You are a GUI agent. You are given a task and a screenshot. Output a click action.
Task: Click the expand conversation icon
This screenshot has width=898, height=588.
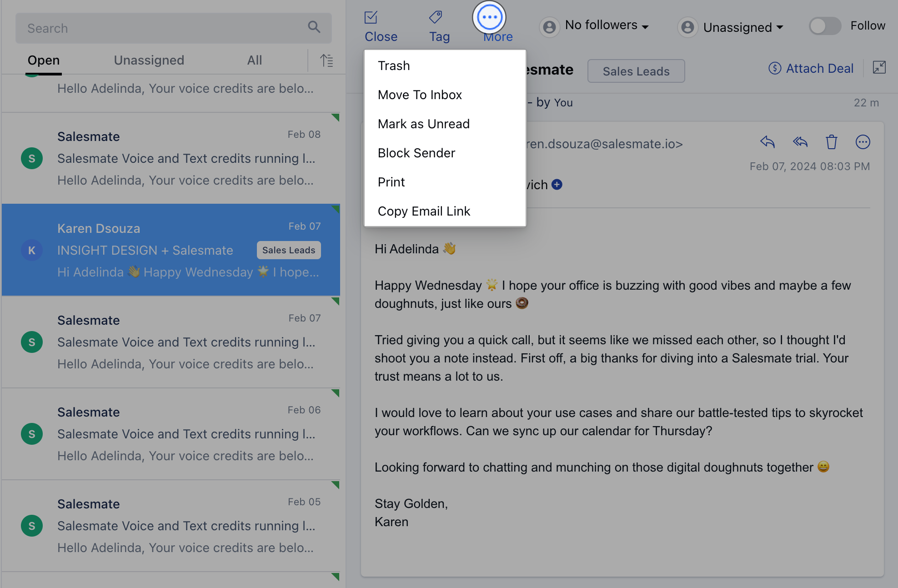point(879,68)
